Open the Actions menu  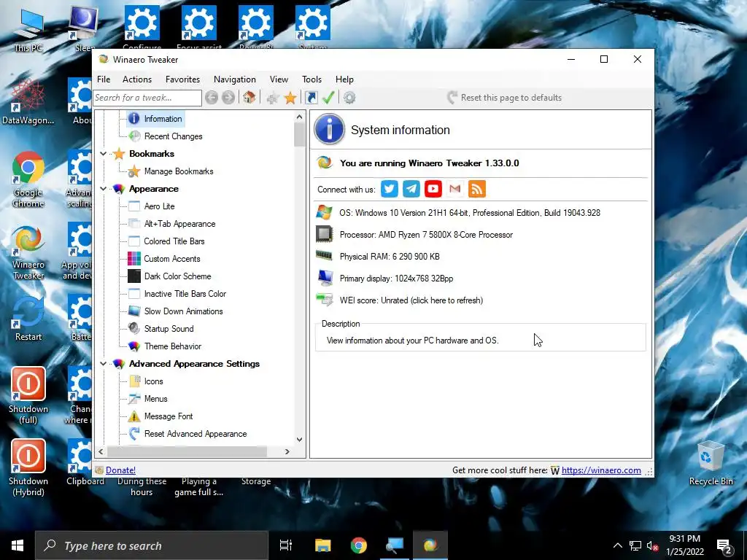[136, 79]
